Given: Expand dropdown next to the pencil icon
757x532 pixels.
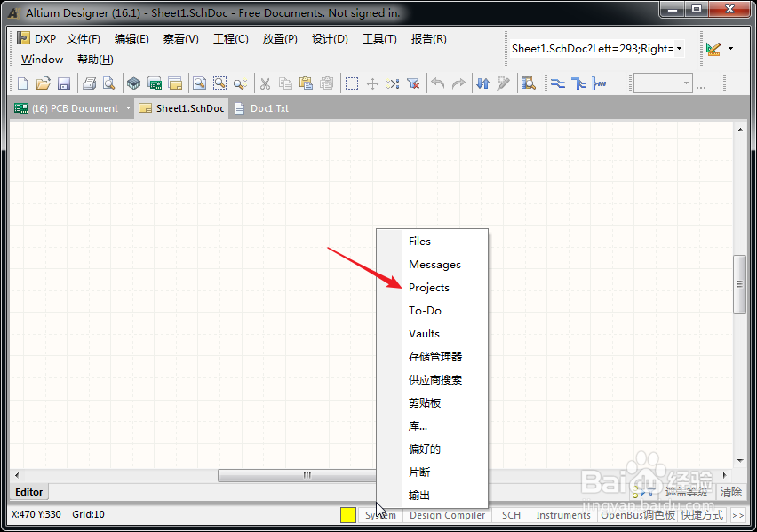Looking at the screenshot, I should [x=730, y=48].
